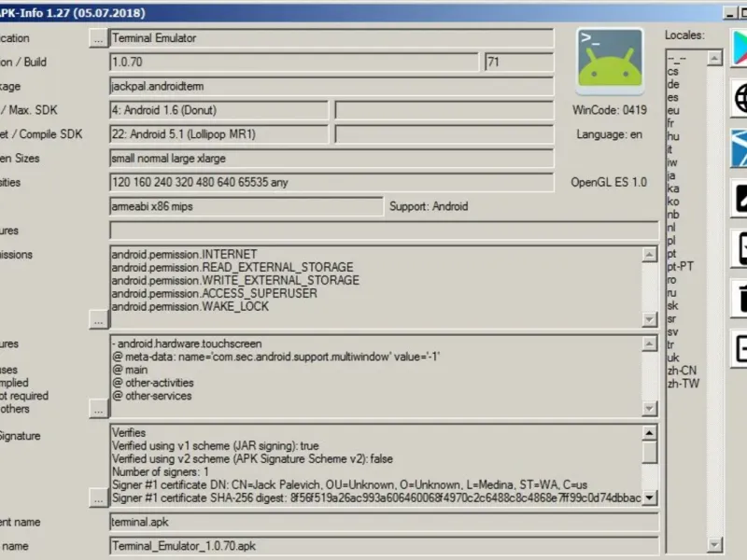The image size is (747, 560).
Task: Minimize the APK-Info window
Action: [730, 14]
